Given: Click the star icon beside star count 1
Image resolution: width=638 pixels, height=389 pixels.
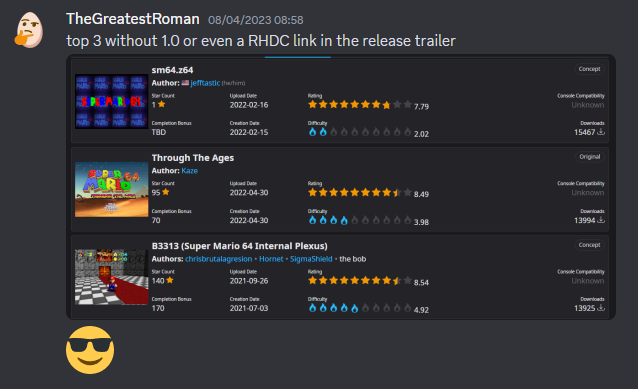Looking at the screenshot, I should click(162, 104).
